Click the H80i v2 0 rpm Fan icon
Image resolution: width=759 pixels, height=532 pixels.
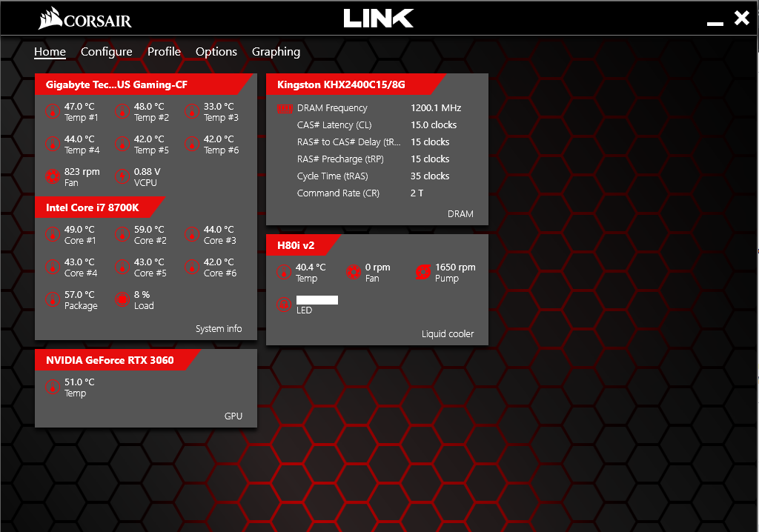(354, 272)
